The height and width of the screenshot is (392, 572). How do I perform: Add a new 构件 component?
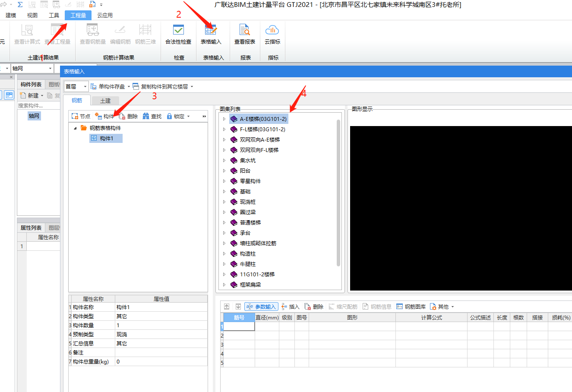(104, 116)
